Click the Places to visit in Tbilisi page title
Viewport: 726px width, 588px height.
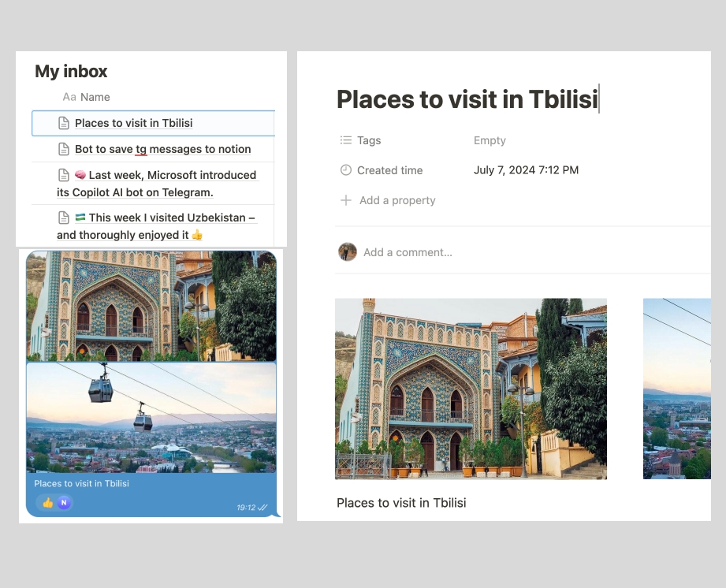[x=467, y=99]
